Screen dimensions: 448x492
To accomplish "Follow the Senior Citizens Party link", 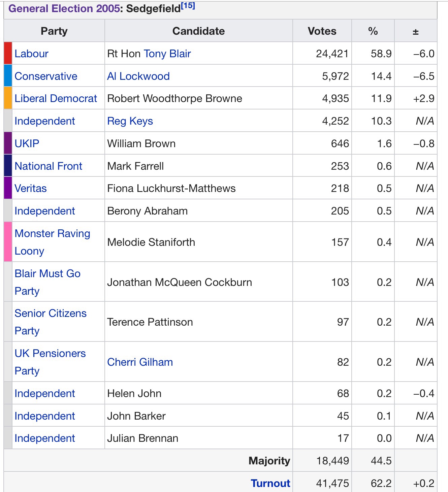I will point(51,313).
